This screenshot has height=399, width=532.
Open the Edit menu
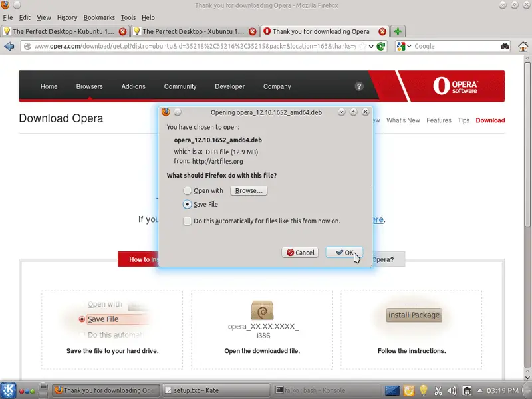click(25, 17)
